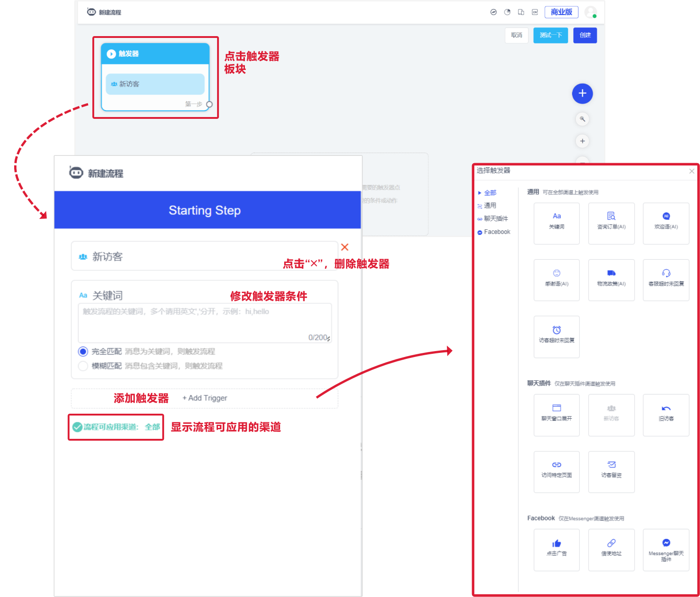Image resolution: width=700 pixels, height=597 pixels.
Task: Select the greyed 新访客 trigger card
Action: click(x=611, y=415)
